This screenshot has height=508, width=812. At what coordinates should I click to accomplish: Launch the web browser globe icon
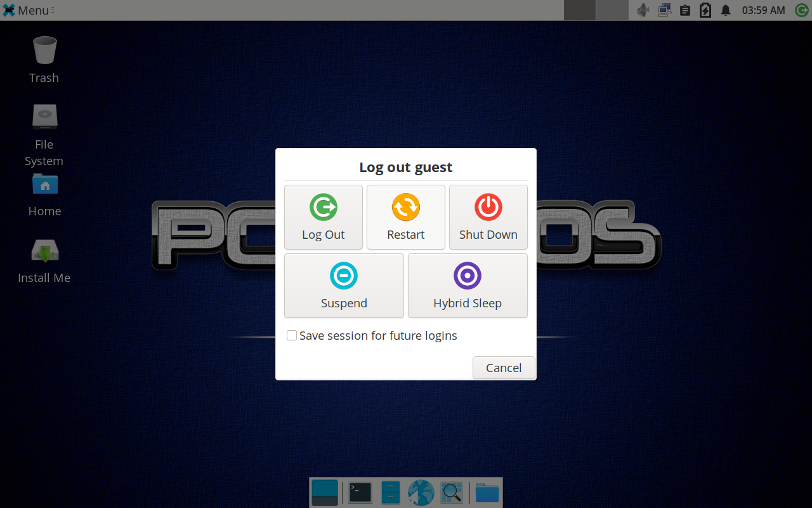[x=421, y=493]
